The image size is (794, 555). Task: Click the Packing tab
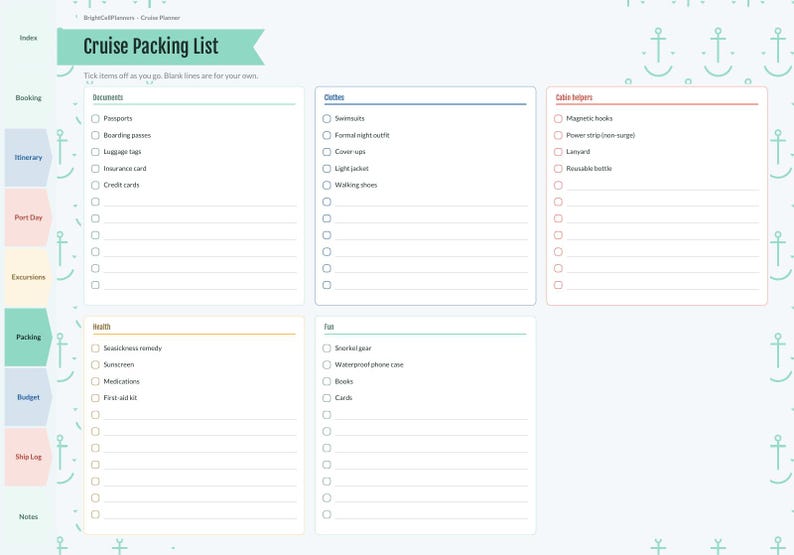[28, 337]
